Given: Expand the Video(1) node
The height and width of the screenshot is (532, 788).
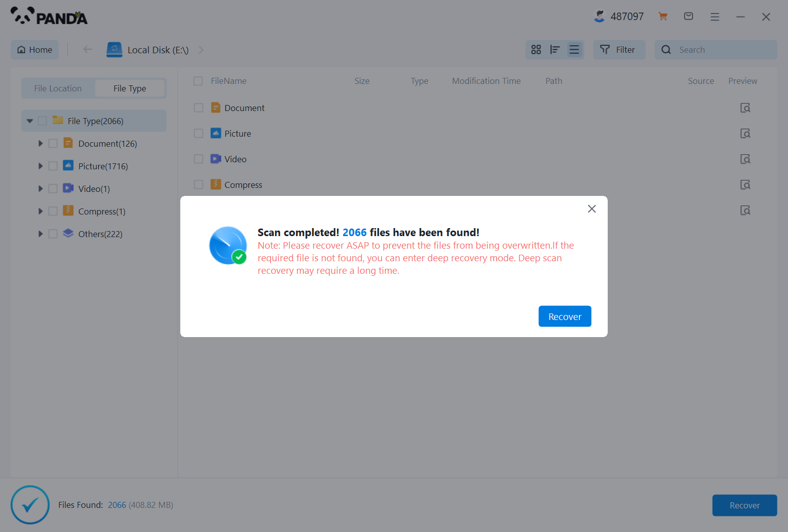Looking at the screenshot, I should click(x=40, y=189).
